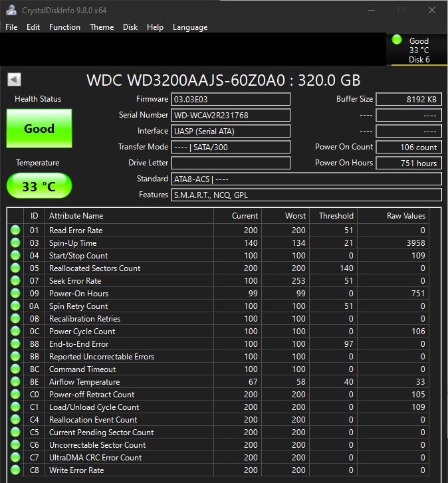This screenshot has height=483, width=448.
Task: Click the Standard field ATA8-ACS
Action: [x=306, y=179]
